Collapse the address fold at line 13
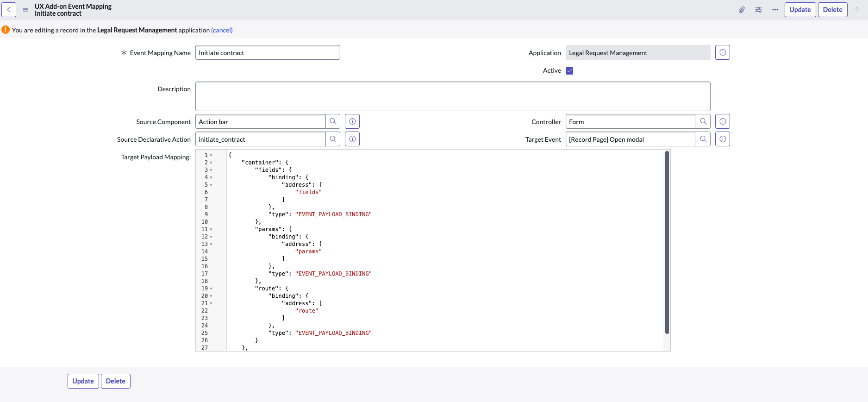This screenshot has width=868, height=402. pyautogui.click(x=211, y=244)
